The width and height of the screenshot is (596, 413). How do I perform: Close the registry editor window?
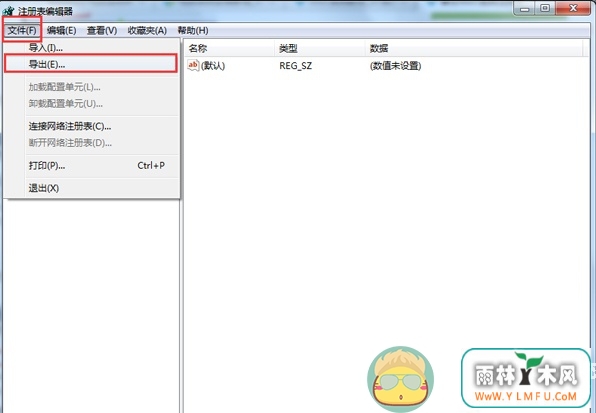pyautogui.click(x=573, y=8)
